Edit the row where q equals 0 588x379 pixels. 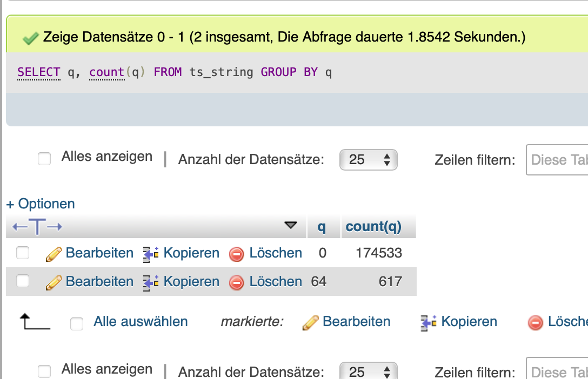pos(99,253)
